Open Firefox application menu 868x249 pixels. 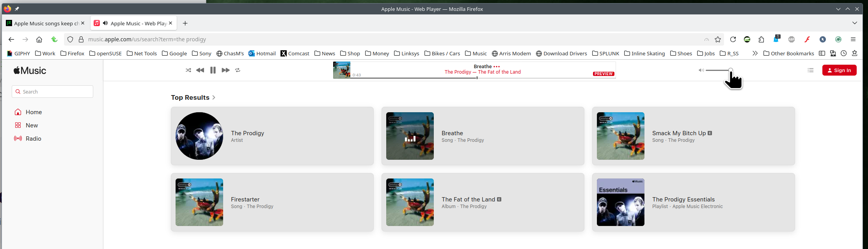tap(853, 39)
